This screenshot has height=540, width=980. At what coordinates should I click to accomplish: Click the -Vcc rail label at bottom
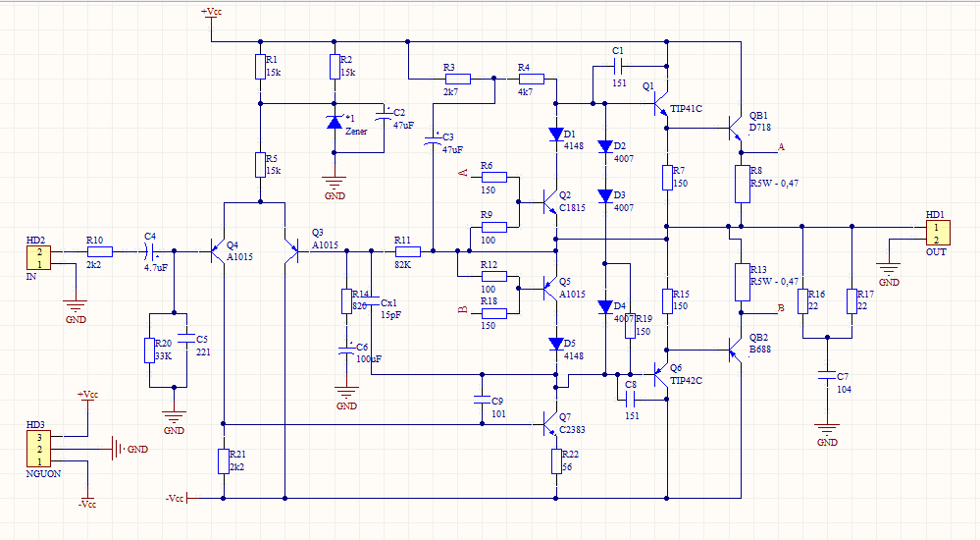(x=175, y=498)
